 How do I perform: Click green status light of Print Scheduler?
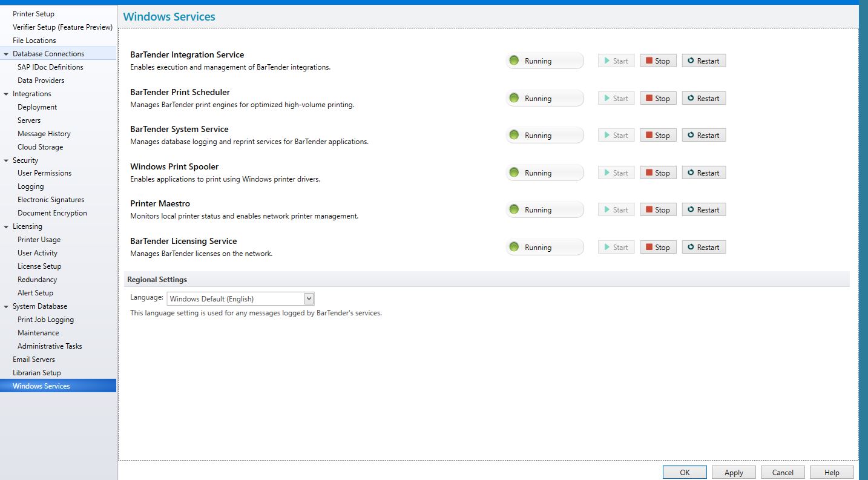click(x=514, y=98)
